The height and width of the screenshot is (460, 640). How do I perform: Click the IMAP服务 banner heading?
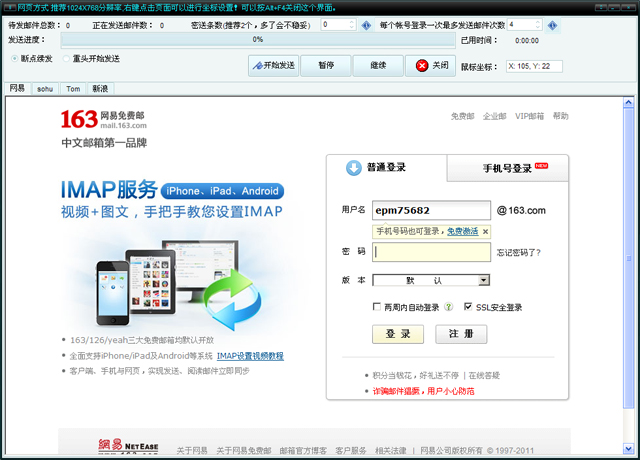pyautogui.click(x=109, y=189)
